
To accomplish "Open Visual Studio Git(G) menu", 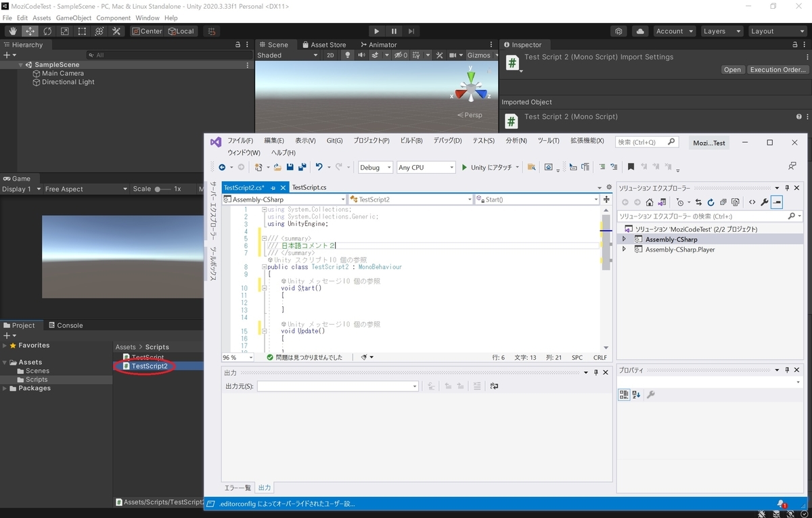I will (x=334, y=141).
